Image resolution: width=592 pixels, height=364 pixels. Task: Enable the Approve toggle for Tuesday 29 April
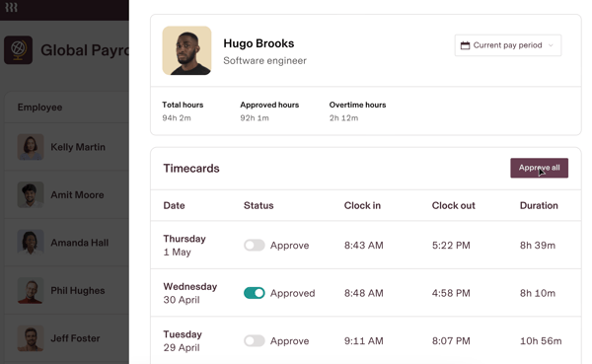click(255, 341)
